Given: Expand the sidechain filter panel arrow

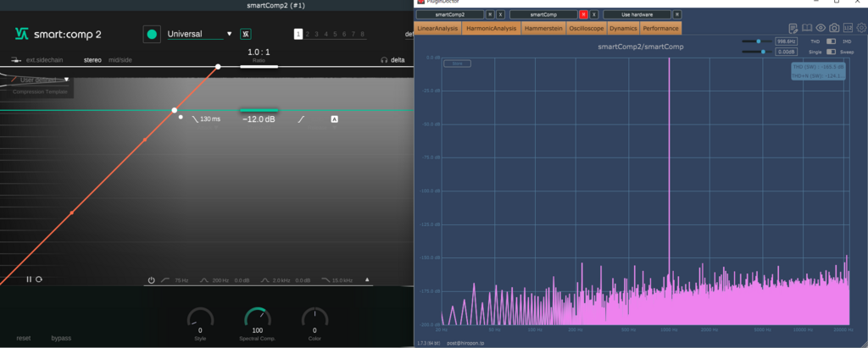Looking at the screenshot, I should click(x=366, y=280).
